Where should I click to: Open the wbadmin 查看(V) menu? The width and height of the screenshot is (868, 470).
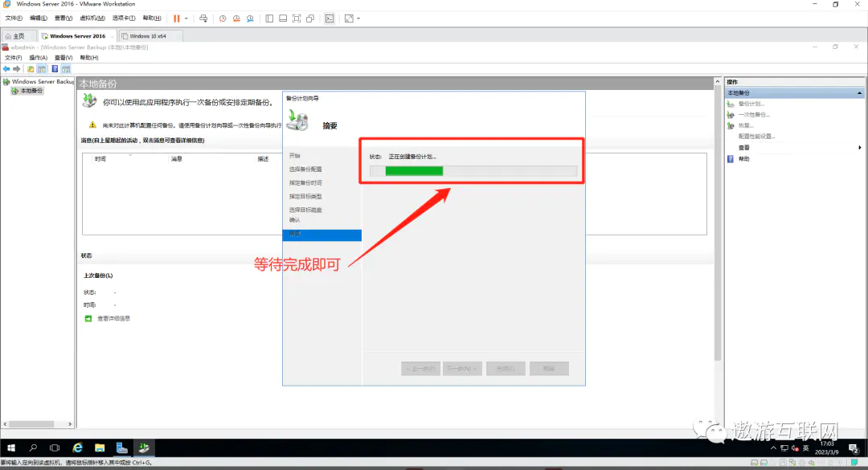tap(63, 58)
